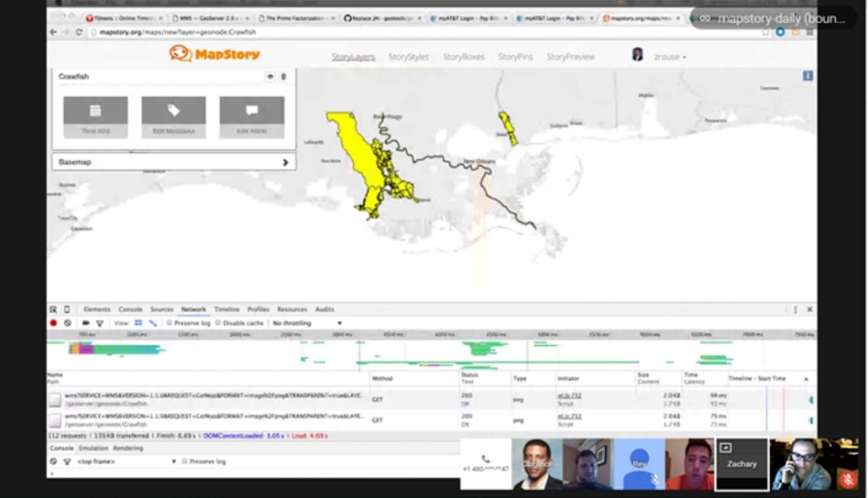Screen dimensions: 868x498
Task: Enable Preserve log checkbox in console drawer
Action: coord(184,462)
